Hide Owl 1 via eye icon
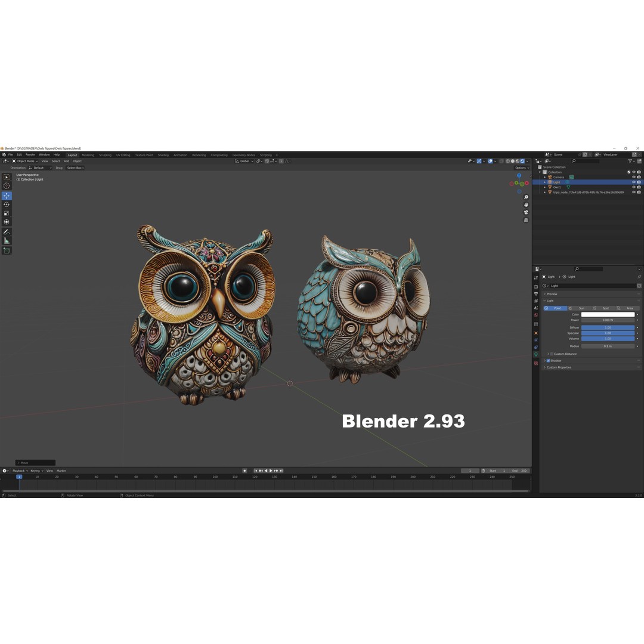Image resolution: width=644 pixels, height=644 pixels. coord(634,187)
